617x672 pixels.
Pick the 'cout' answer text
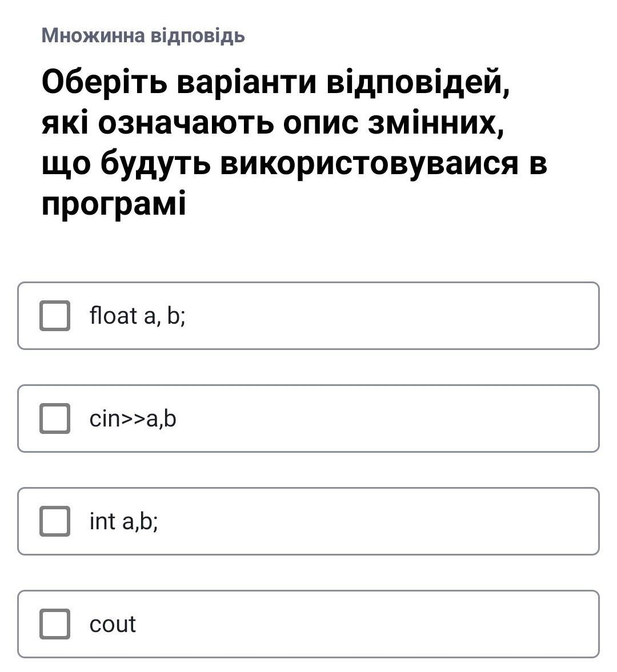(x=113, y=625)
